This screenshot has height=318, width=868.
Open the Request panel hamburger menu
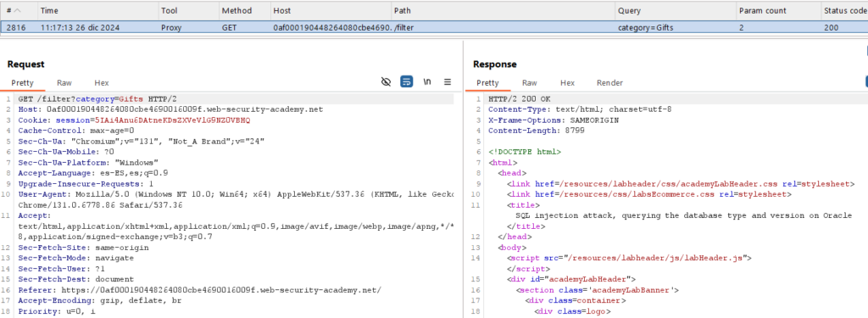click(x=448, y=82)
